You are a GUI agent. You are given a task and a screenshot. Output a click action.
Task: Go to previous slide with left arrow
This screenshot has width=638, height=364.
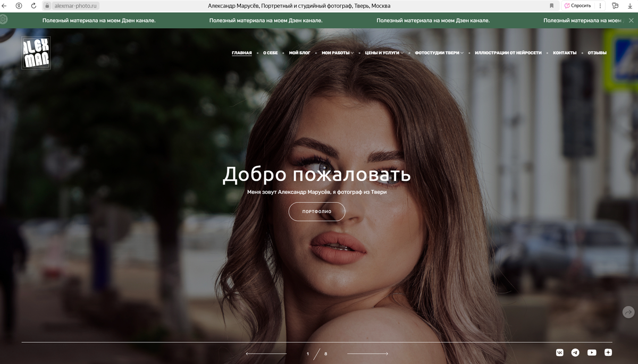point(266,353)
